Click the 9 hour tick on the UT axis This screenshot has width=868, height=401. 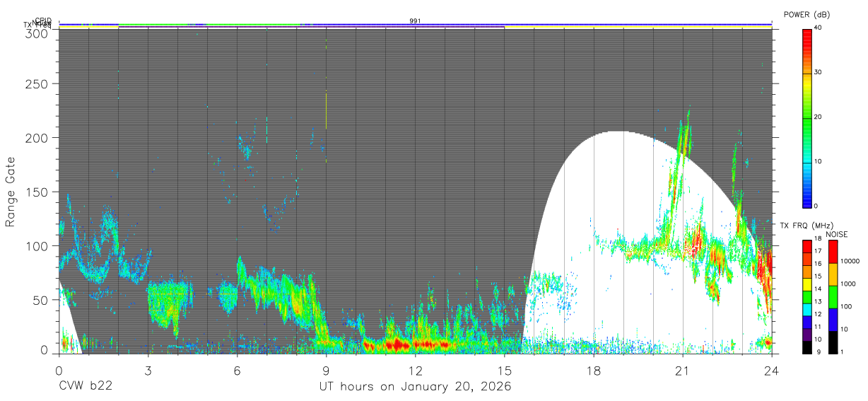coord(326,370)
